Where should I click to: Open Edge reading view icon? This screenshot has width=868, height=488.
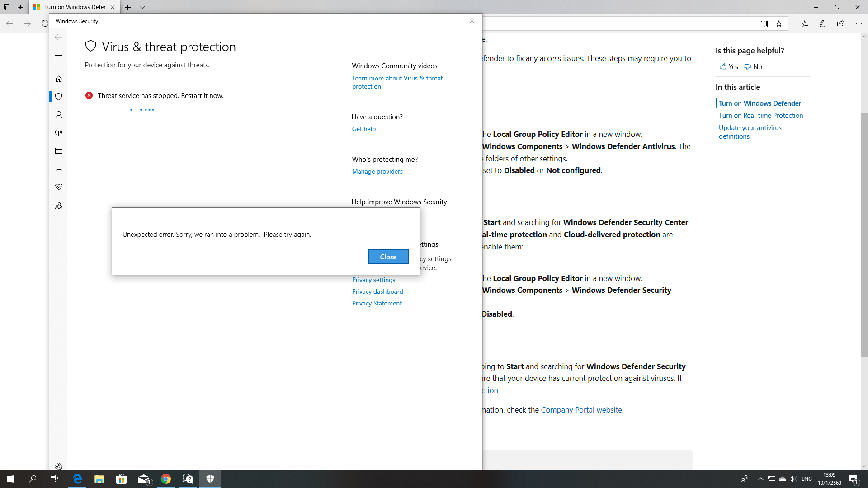[764, 24]
